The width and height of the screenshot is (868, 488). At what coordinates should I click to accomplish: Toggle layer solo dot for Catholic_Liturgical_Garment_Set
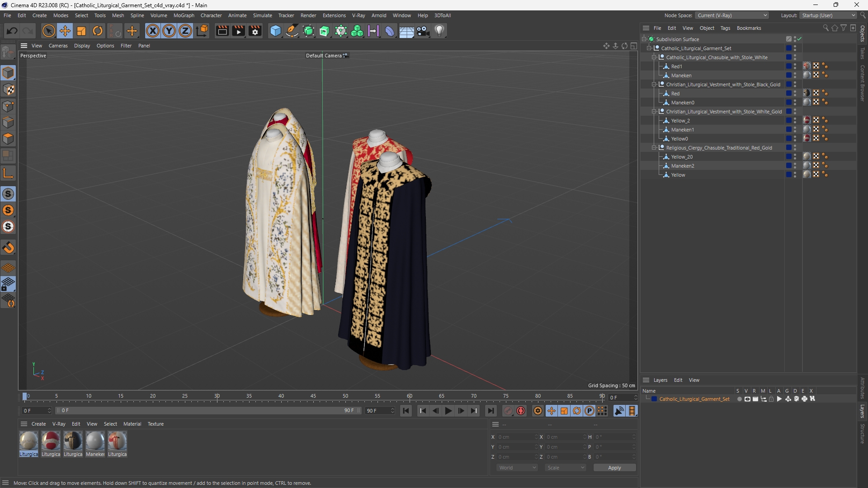pyautogui.click(x=740, y=399)
